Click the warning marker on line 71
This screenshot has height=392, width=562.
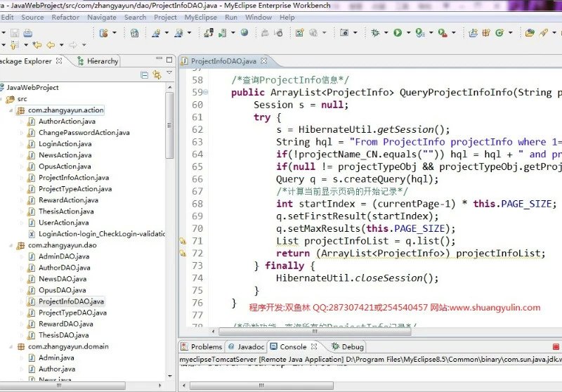[x=183, y=241]
